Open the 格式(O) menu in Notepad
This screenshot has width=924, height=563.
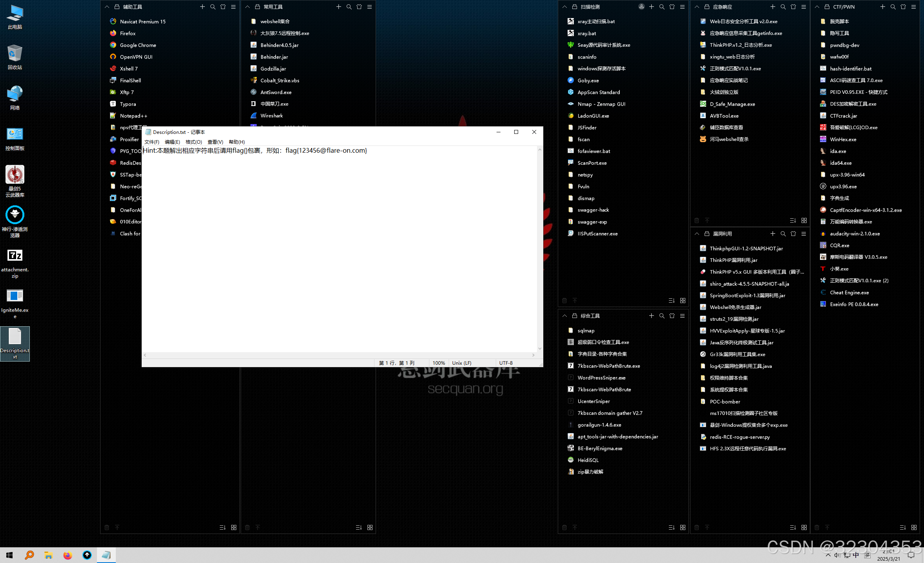point(194,142)
